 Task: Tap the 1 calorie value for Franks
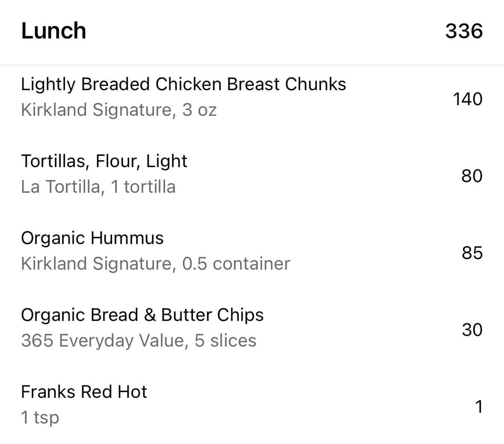479,407
